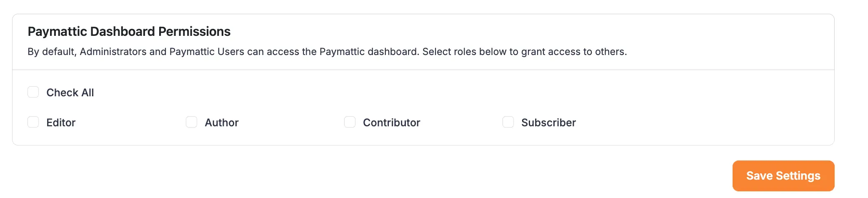868x198 pixels.
Task: Click the "Subscriber" label text
Action: coord(548,123)
